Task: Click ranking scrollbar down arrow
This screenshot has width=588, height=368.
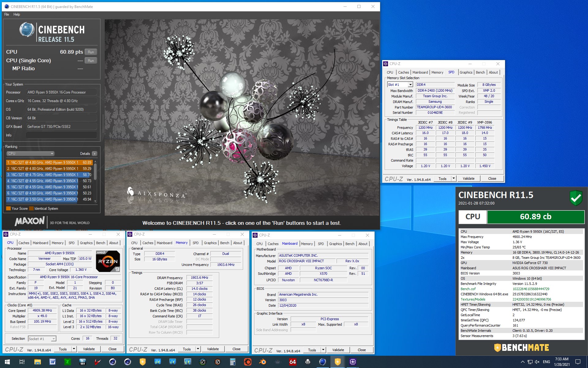Action: [x=95, y=201]
